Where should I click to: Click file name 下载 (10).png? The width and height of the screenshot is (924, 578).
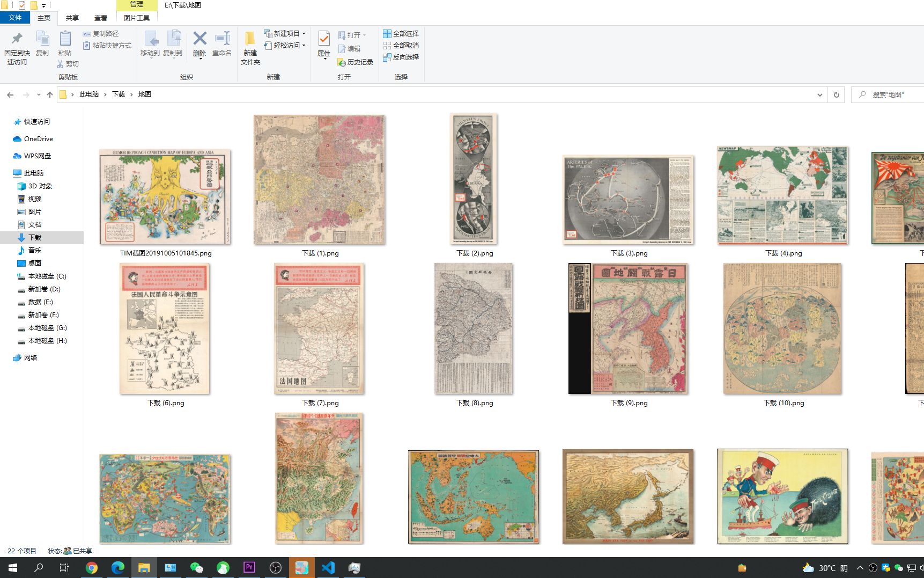[783, 403]
